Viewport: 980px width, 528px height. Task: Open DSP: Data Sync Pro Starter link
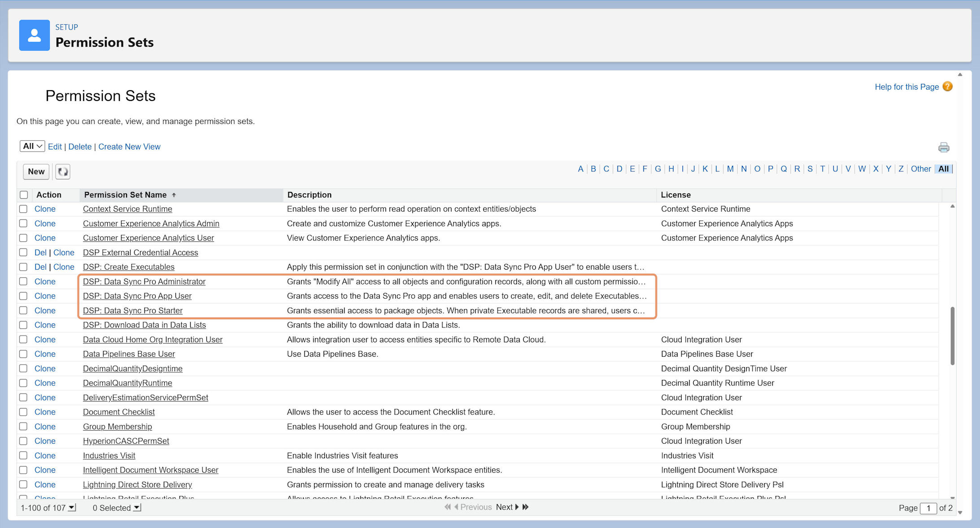pos(133,310)
